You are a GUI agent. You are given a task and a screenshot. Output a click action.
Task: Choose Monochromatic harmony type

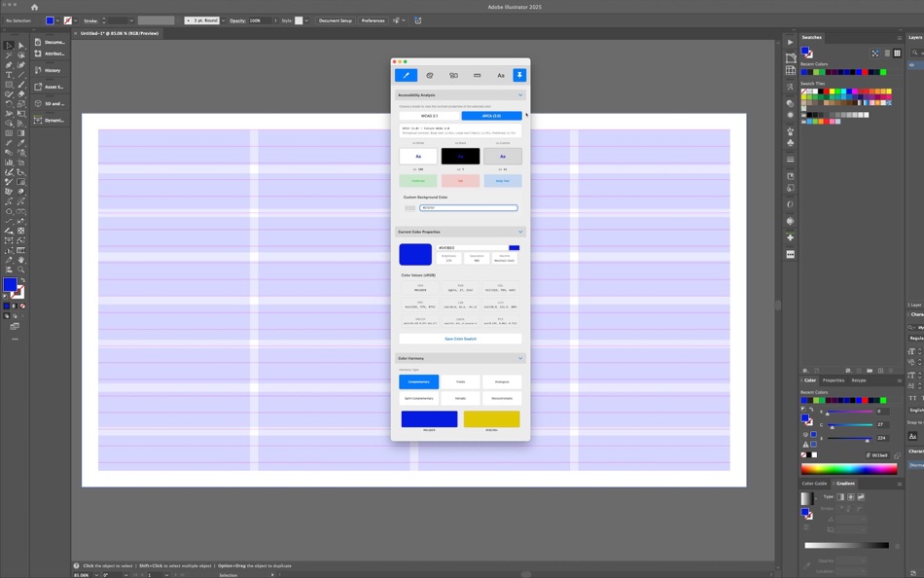(x=502, y=398)
